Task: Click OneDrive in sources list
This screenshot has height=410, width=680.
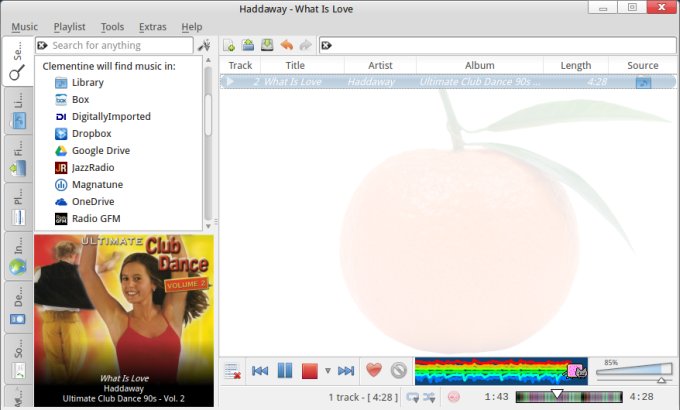Action: pyautogui.click(x=85, y=201)
